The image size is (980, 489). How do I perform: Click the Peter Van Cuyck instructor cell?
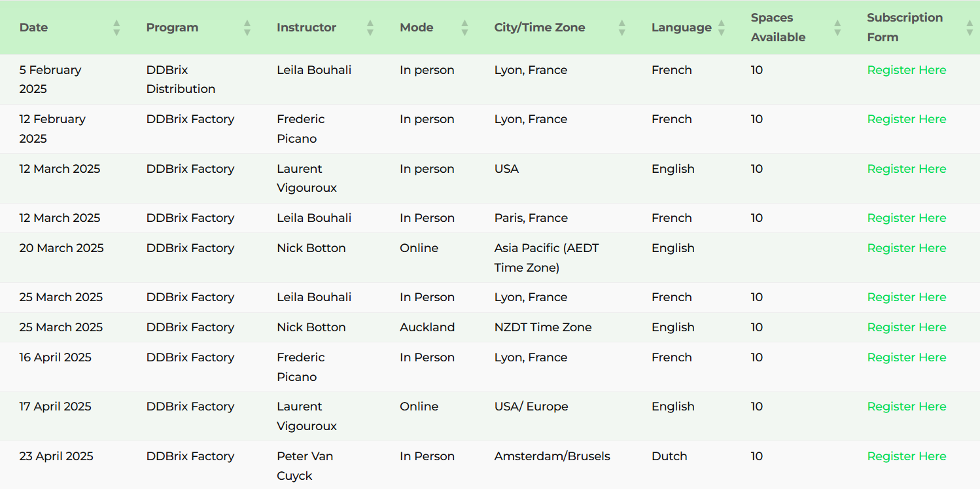point(304,465)
